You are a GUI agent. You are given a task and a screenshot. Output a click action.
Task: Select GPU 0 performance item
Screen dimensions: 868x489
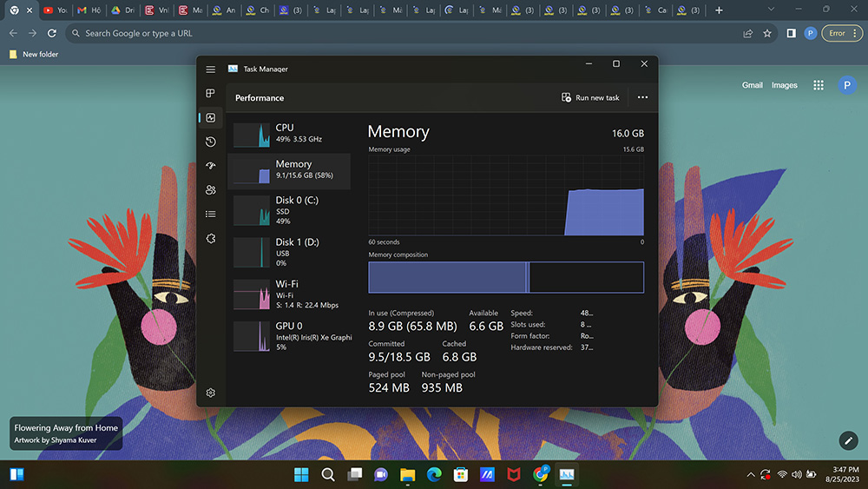tap(289, 336)
